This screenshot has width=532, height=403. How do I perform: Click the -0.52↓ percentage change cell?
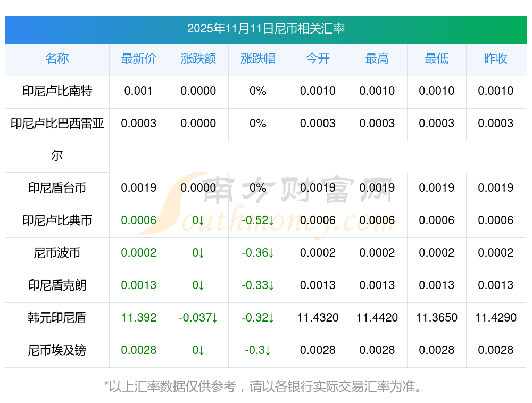[x=258, y=220]
